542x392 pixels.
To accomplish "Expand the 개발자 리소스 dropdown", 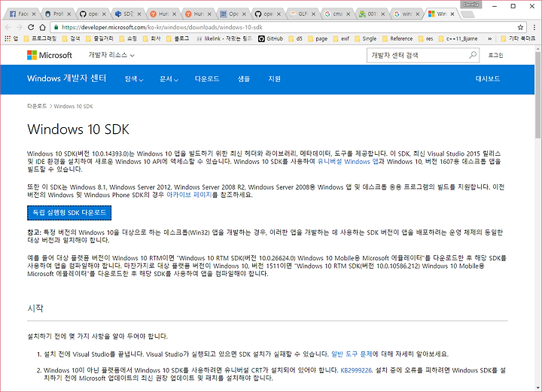I will point(111,55).
